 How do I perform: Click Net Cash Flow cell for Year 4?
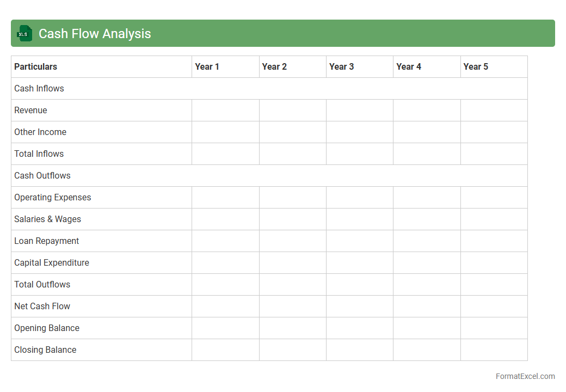[427, 306]
